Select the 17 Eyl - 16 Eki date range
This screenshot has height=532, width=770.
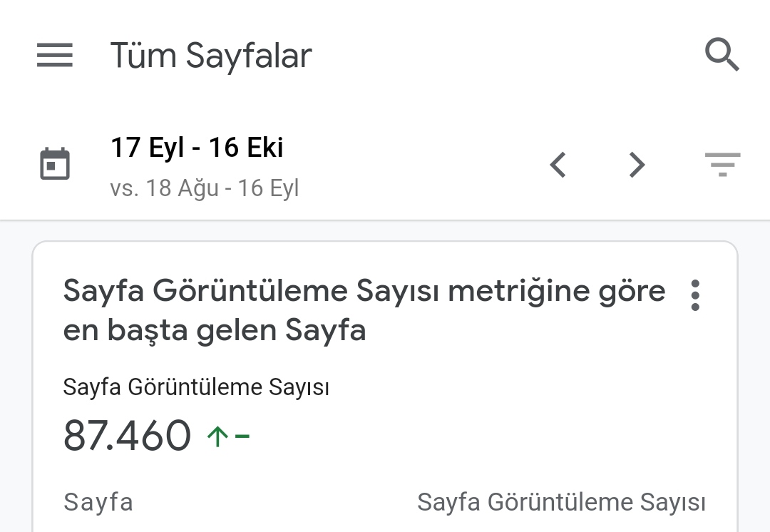click(x=197, y=148)
